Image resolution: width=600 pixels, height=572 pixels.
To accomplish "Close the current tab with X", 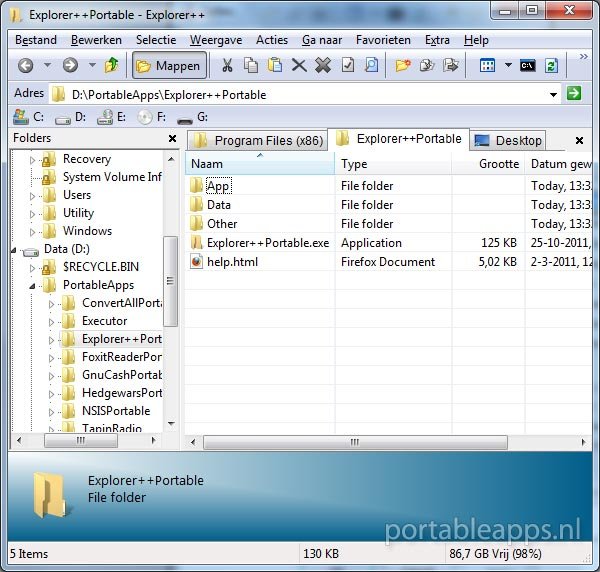I will click(579, 140).
